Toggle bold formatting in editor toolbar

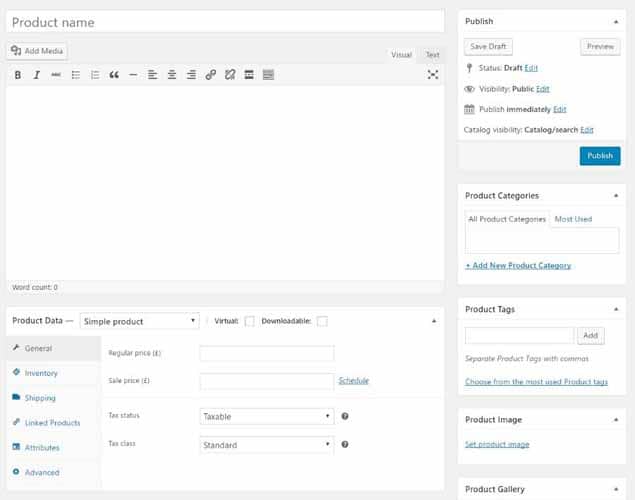(18, 75)
